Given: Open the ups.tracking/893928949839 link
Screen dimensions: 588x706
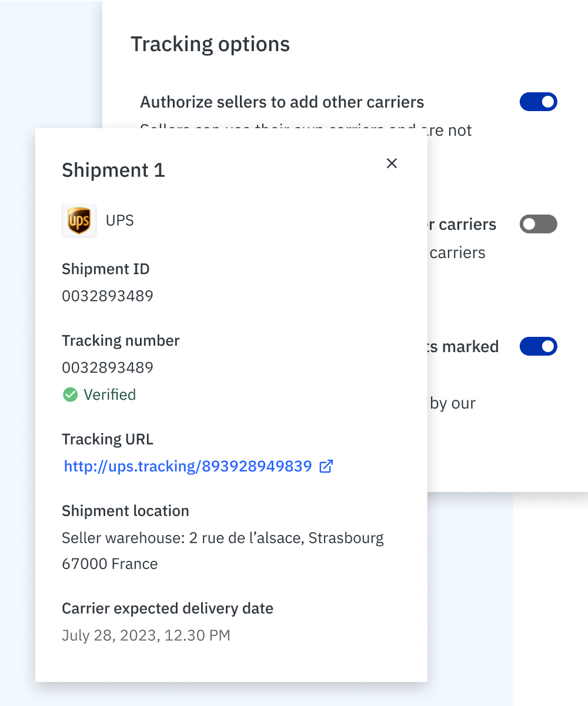Looking at the screenshot, I should [x=188, y=467].
